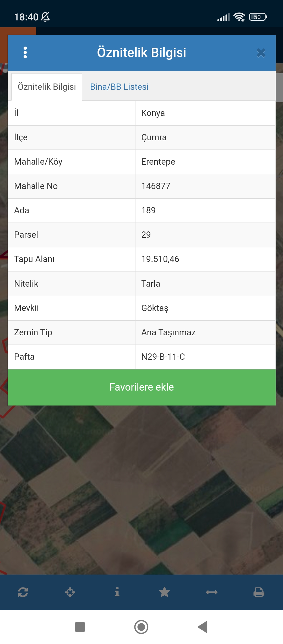283x644 pixels.
Task: Open favorites with the star icon
Action: [x=164, y=592]
